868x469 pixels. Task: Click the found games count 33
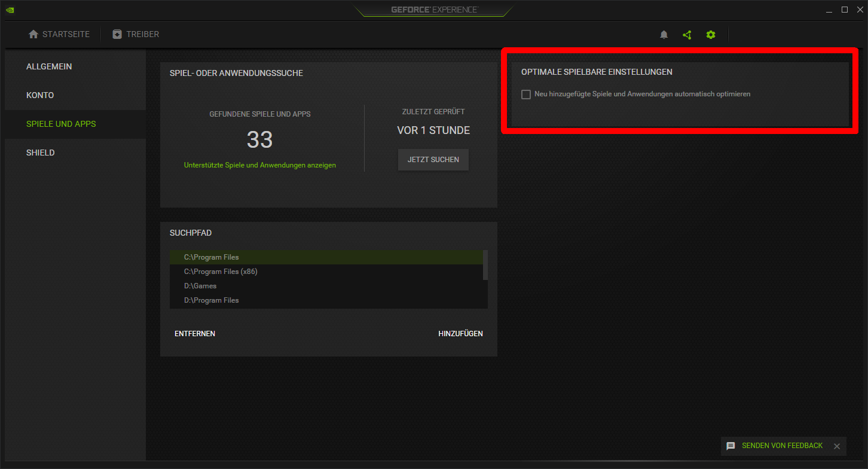260,140
